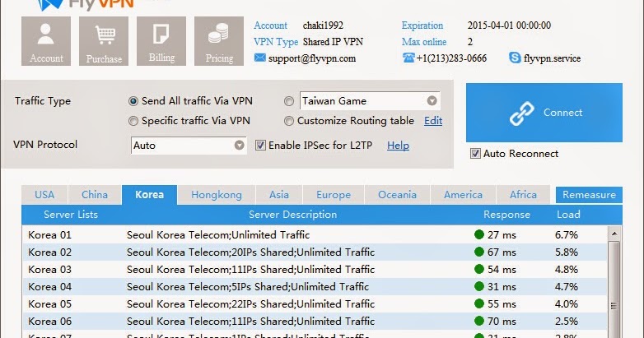Switch to the China tab
Screen dimensions: 644x338
95,195
